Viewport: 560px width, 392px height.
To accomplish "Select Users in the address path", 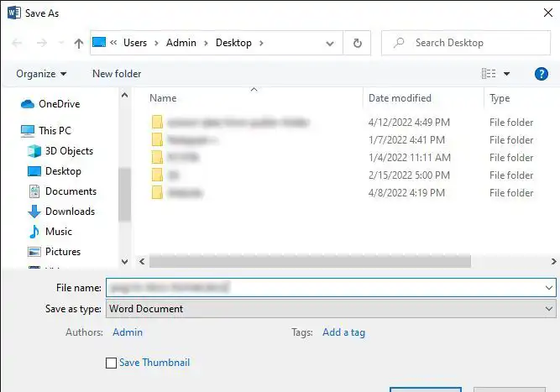I will pyautogui.click(x=135, y=43).
